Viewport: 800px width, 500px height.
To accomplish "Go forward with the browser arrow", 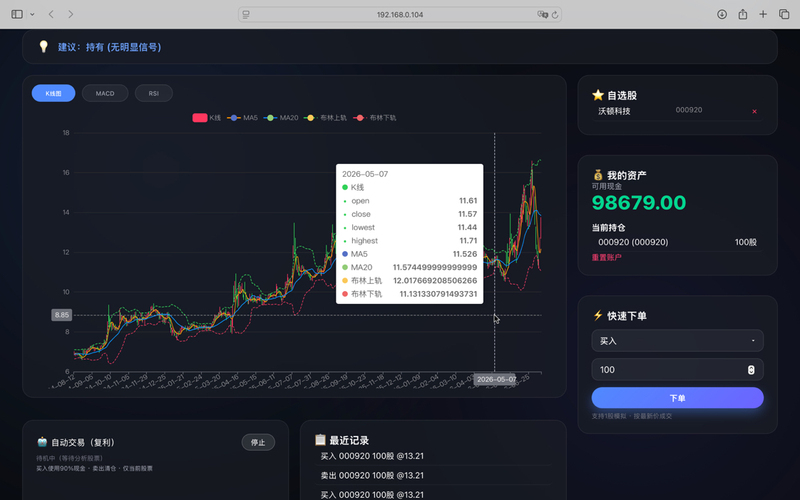I will coord(70,14).
